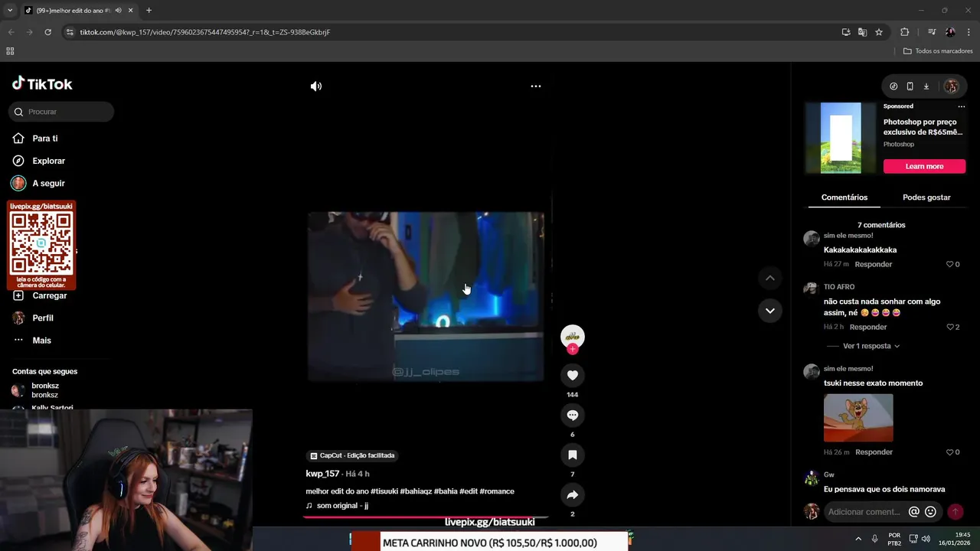This screenshot has width=980, height=551.
Task: Post comment with the red arrow button
Action: pyautogui.click(x=955, y=512)
